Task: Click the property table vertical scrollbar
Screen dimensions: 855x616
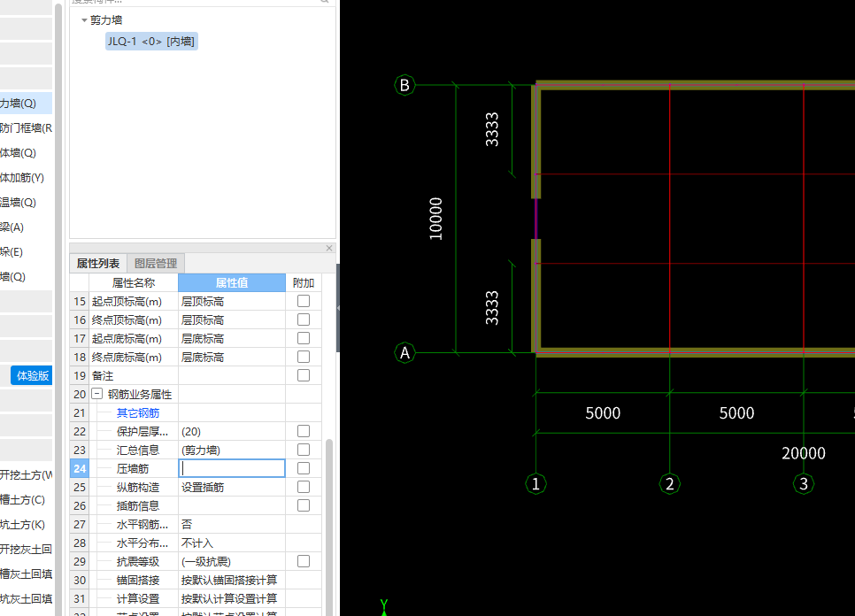Action: (x=328, y=526)
